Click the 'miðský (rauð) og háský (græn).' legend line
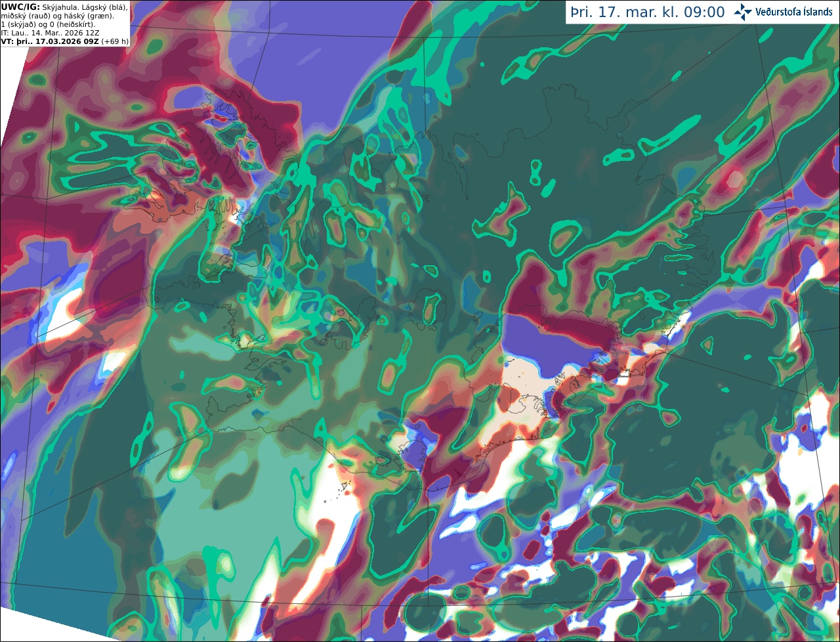Viewport: 840px width, 642px height. click(x=57, y=16)
